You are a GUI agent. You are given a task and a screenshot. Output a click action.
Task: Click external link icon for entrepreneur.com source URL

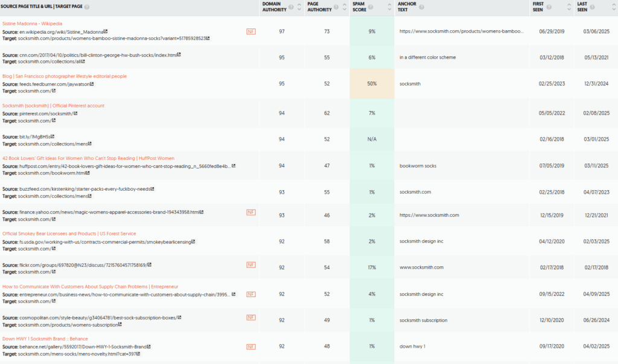click(234, 294)
